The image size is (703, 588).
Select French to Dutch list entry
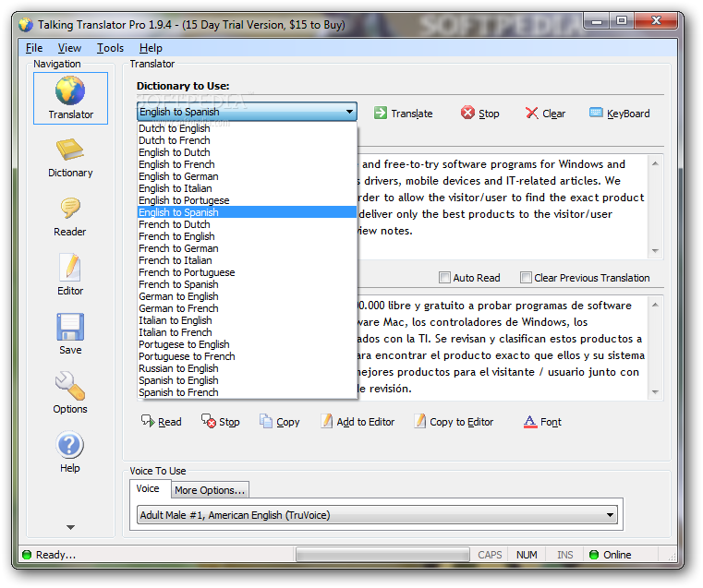coord(247,224)
